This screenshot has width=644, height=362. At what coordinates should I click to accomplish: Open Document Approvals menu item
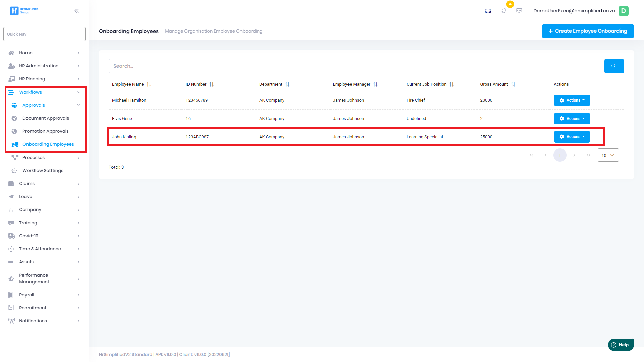[46, 118]
